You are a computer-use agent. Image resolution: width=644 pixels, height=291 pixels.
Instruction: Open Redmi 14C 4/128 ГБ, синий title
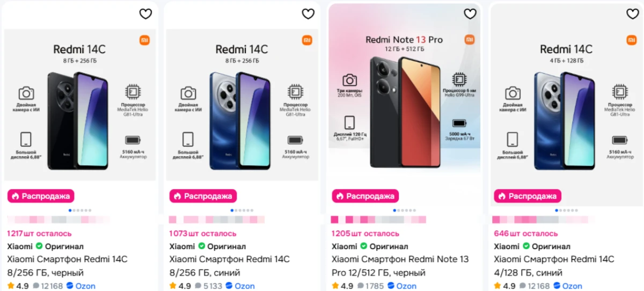coord(554,266)
